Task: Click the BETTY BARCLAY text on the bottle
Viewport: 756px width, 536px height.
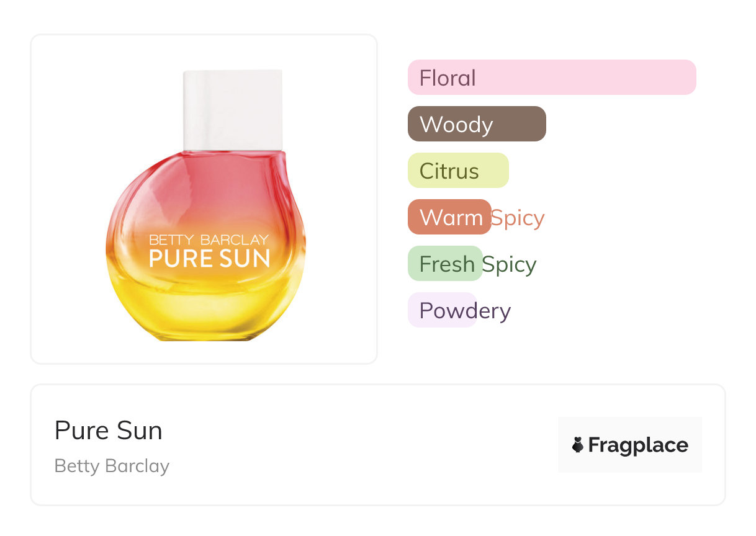Action: pyautogui.click(x=209, y=239)
